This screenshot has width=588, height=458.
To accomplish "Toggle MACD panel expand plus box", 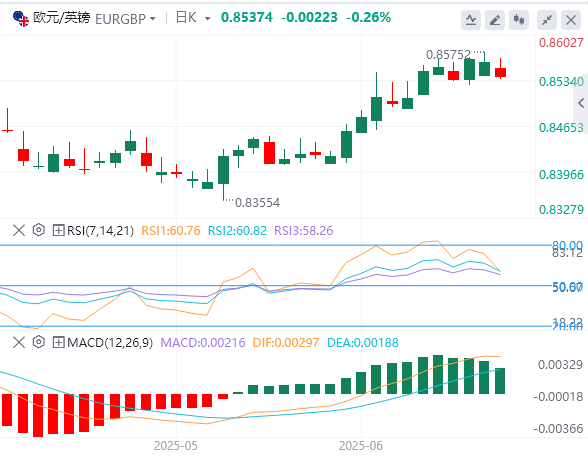I will 58,342.
